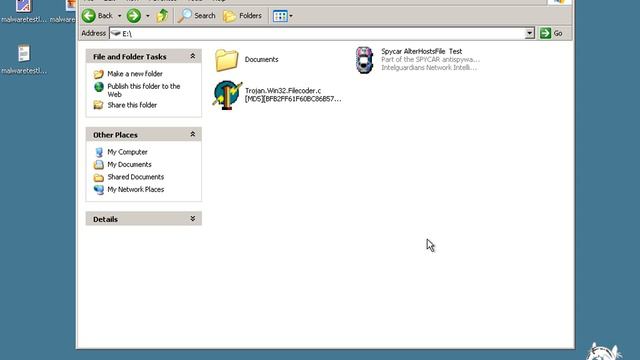The width and height of the screenshot is (640, 360).
Task: Click the Details header title
Action: (x=105, y=219)
